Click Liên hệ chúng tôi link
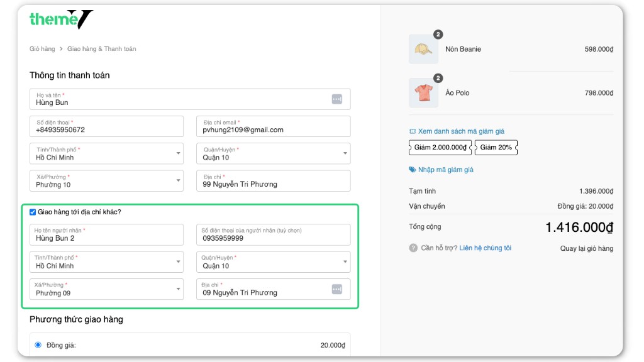This screenshot has width=644, height=362. [485, 248]
